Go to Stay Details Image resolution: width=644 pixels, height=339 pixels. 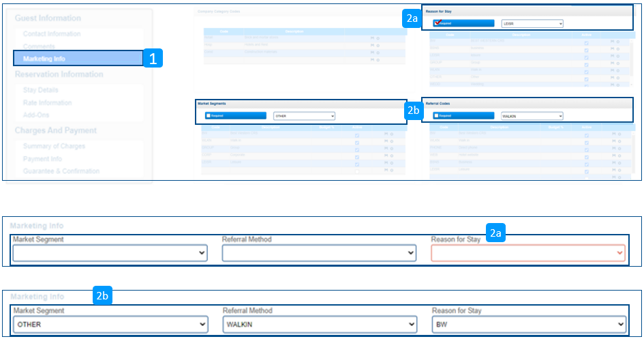pos(41,89)
